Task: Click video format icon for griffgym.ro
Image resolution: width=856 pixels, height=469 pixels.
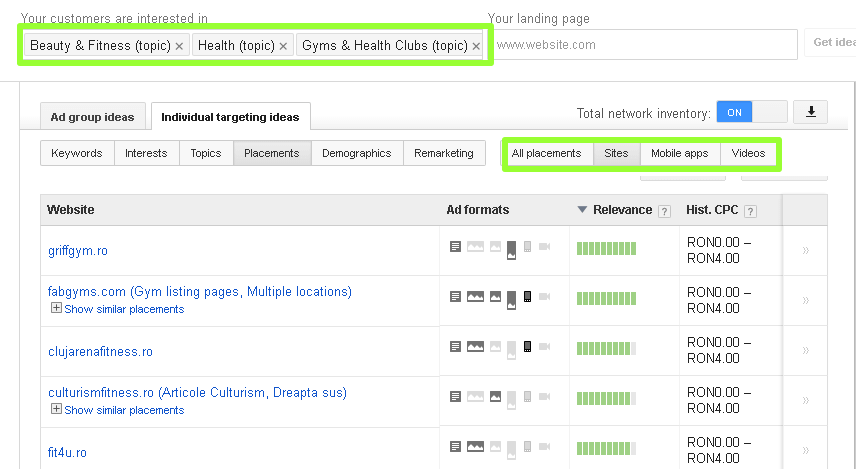Action: [544, 247]
